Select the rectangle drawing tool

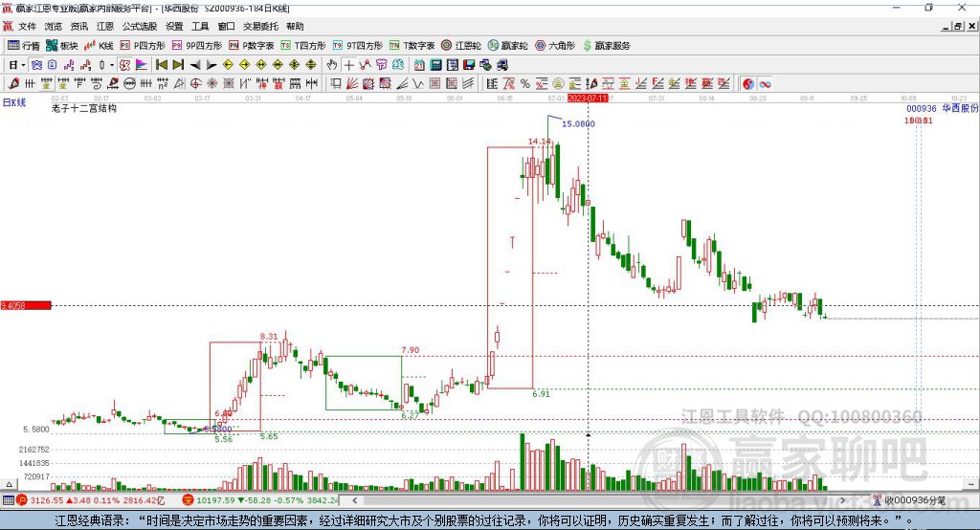point(336,84)
